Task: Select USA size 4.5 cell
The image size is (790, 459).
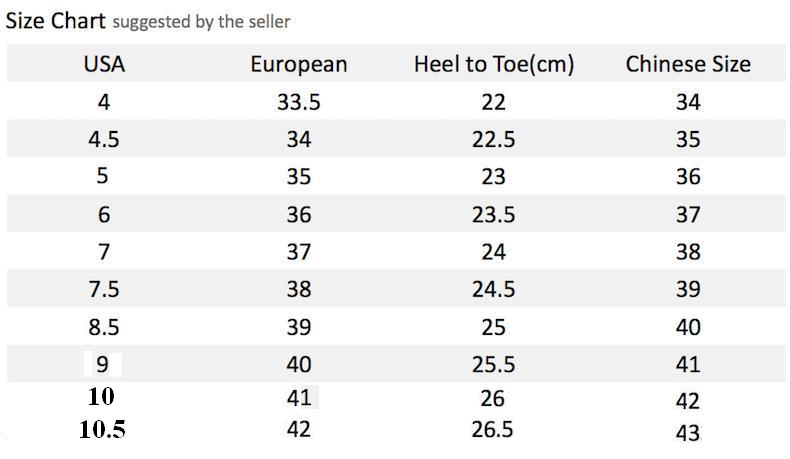Action: (104, 139)
